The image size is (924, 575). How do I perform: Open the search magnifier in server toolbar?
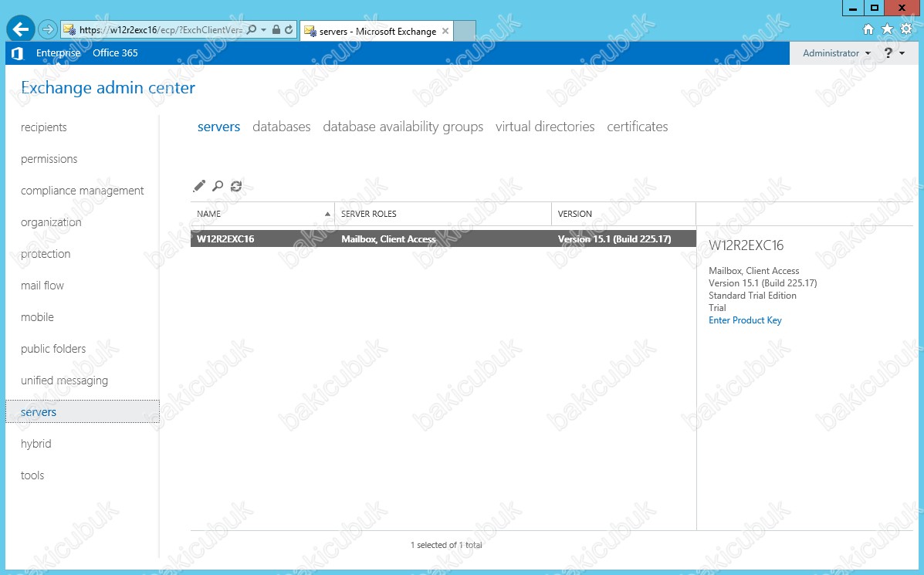pyautogui.click(x=218, y=186)
